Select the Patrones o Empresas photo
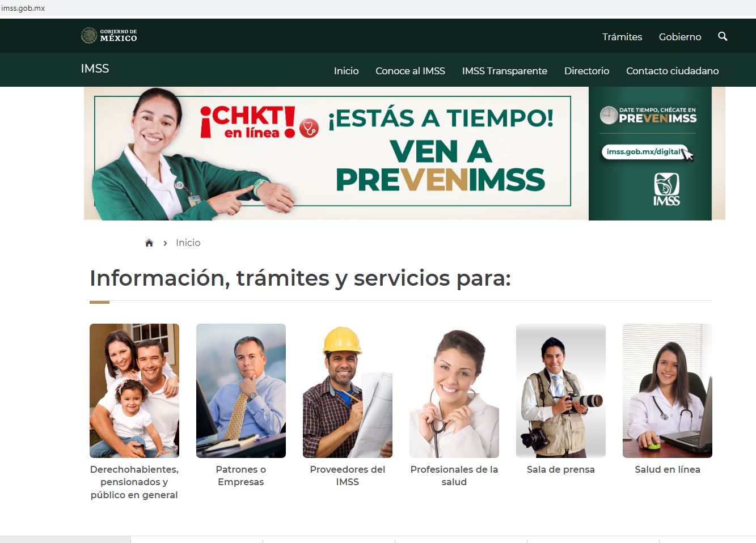Viewport: 756px width, 543px height. [241, 391]
